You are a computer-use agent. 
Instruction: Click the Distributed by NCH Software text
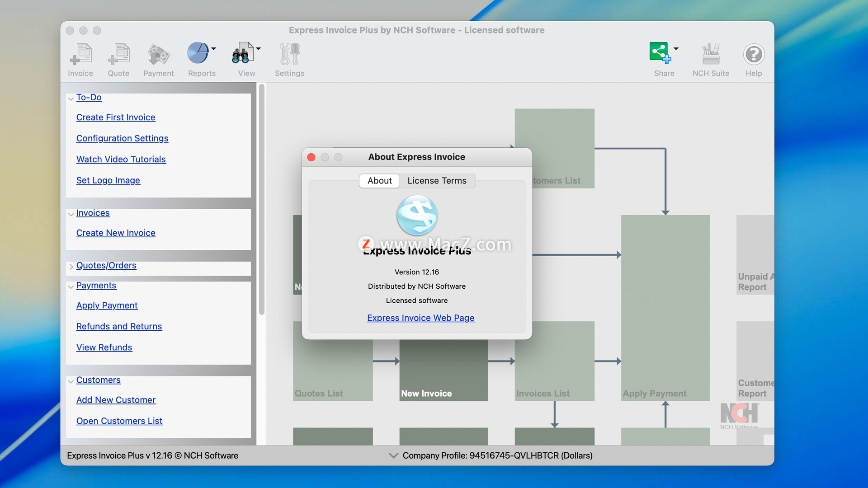pos(416,286)
